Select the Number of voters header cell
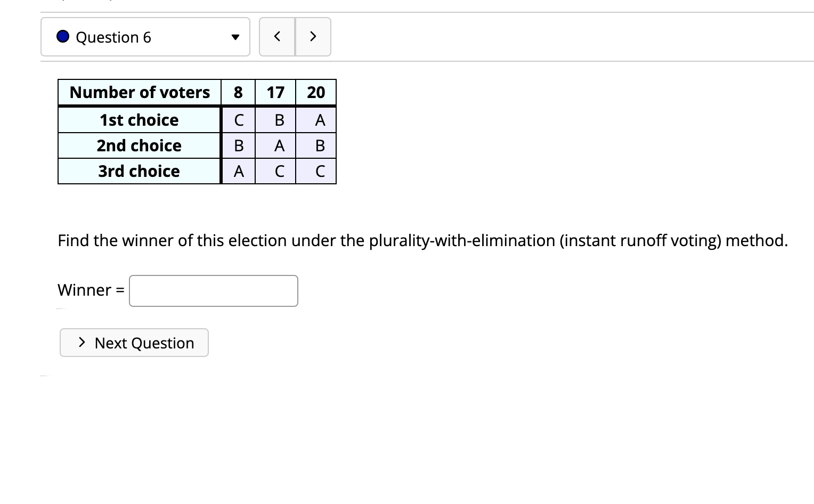This screenshot has height=504, width=814. pos(140,92)
